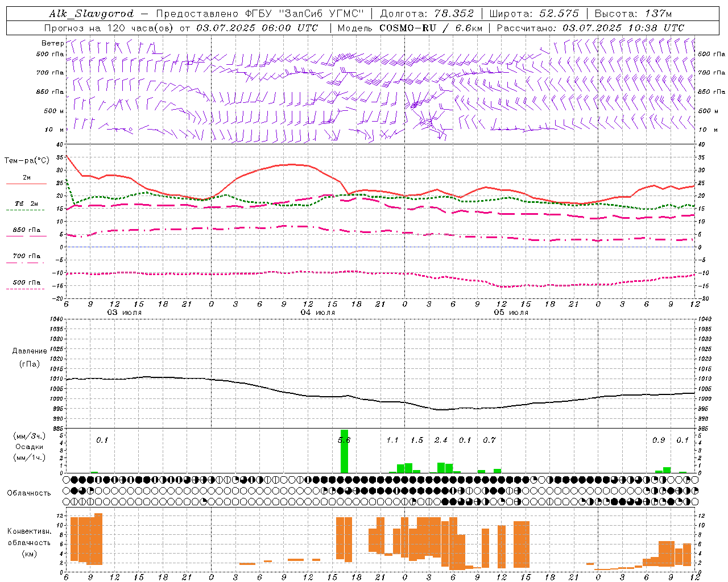The image size is (728, 582).
Task: Click '700 гПа' in the temperature legend
Action: (27, 256)
